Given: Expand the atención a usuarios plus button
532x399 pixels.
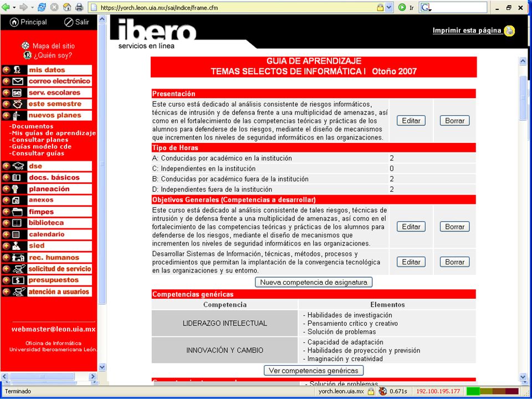Looking at the screenshot, I should (x=6, y=291).
